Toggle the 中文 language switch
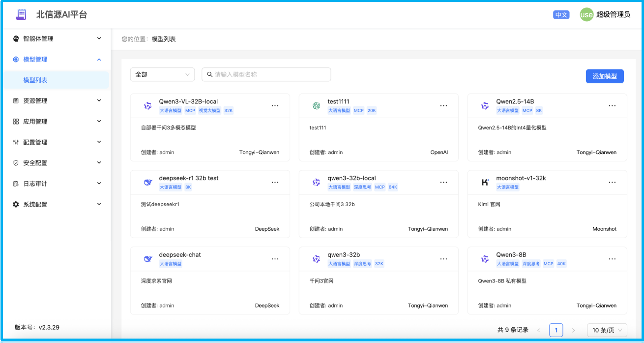 [x=561, y=15]
